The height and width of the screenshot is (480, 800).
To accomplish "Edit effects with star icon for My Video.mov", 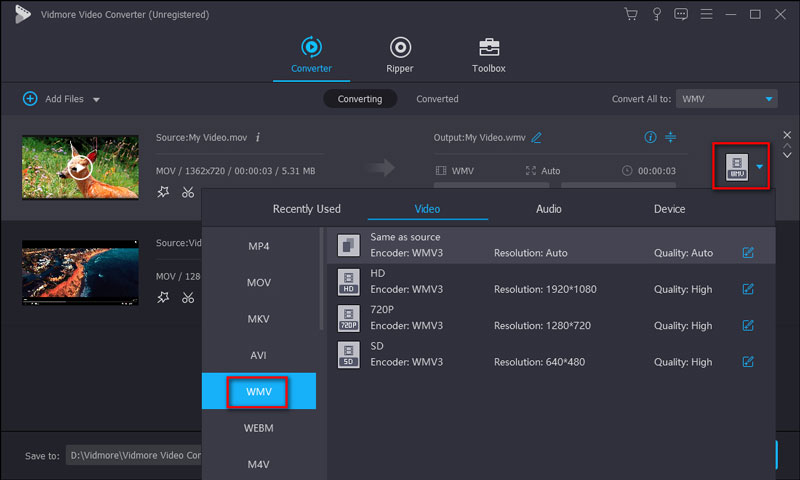I will coord(163,192).
